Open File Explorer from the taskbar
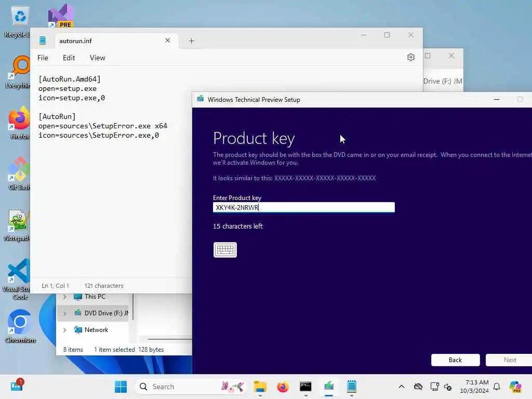Screen dimensions: 532x399 pos(260,387)
